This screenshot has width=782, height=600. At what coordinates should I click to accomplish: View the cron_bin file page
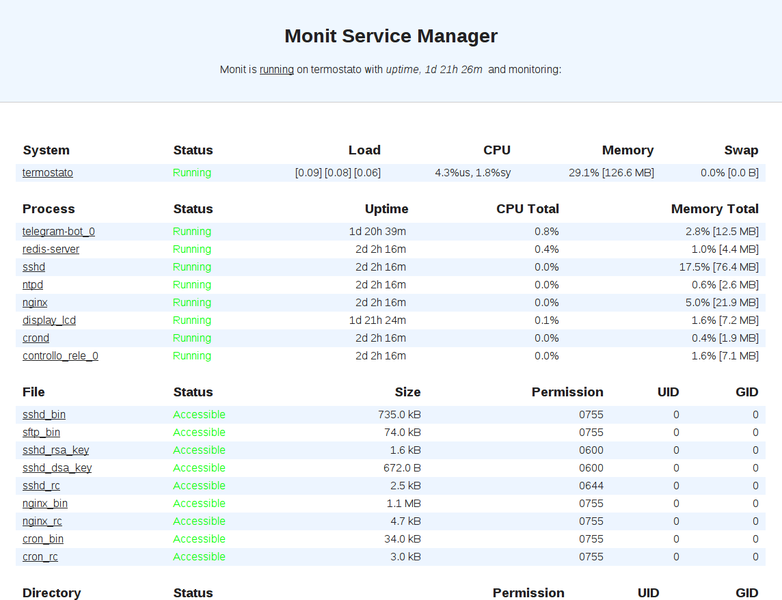point(43,540)
